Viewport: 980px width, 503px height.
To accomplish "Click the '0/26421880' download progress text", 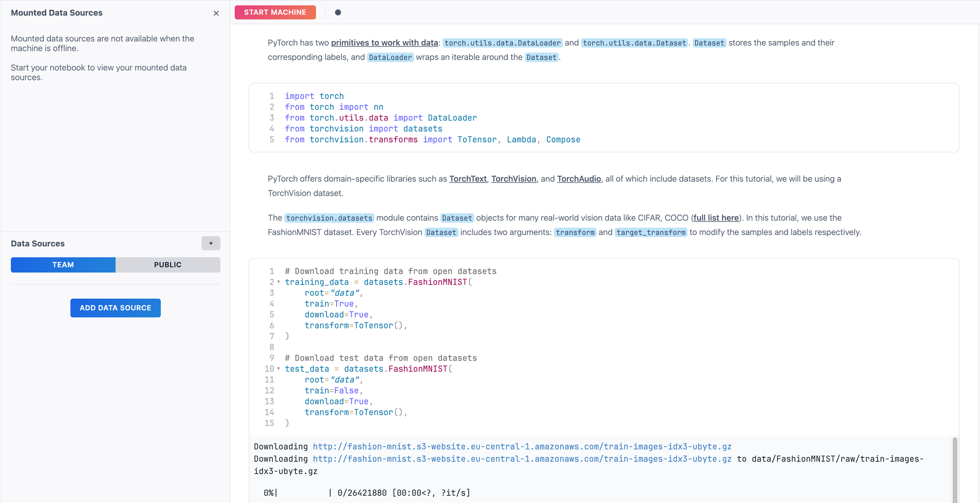I will [x=362, y=493].
